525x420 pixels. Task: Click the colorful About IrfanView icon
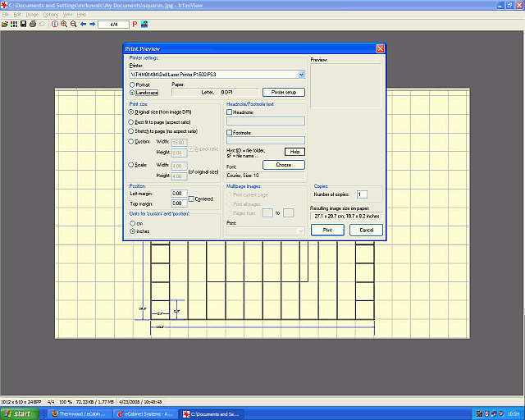(x=144, y=24)
